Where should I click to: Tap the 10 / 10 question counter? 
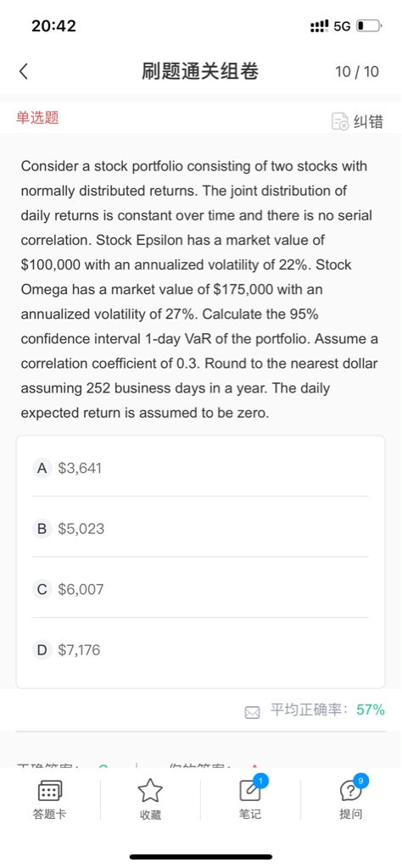(357, 72)
